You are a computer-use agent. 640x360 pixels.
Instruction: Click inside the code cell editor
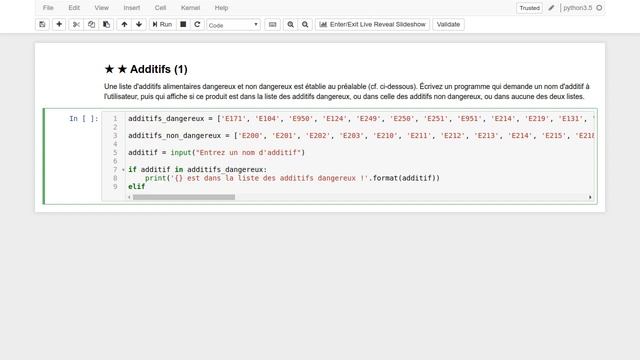(x=349, y=156)
